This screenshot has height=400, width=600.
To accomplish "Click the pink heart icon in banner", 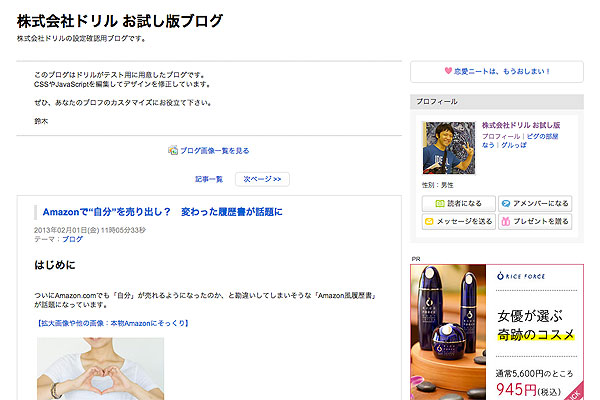I will coord(448,71).
